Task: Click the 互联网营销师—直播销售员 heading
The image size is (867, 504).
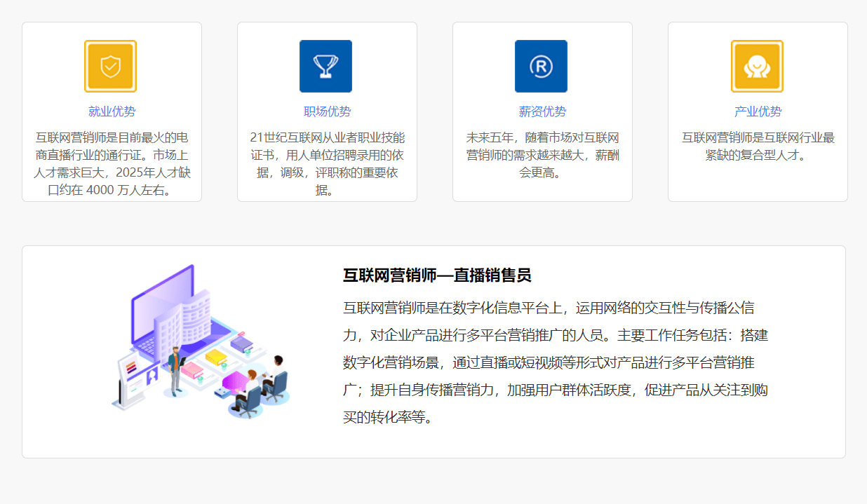Action: pyautogui.click(x=437, y=275)
